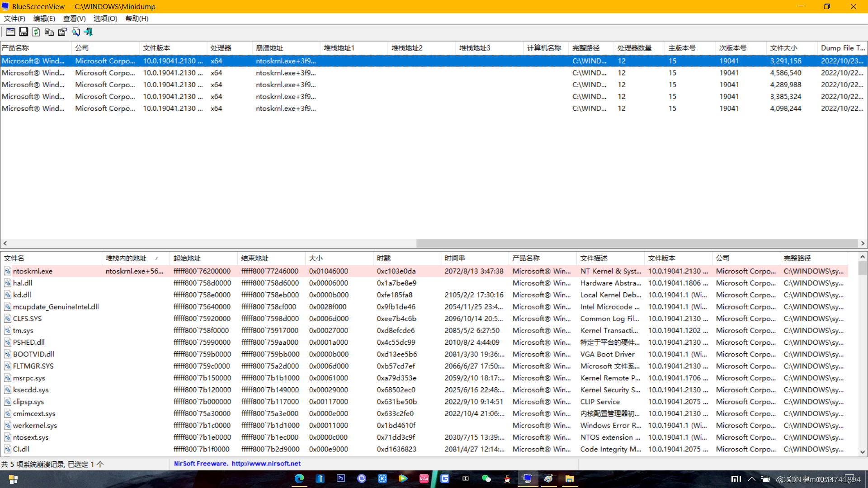Open the Advanced Options toolbar icon

coord(10,32)
